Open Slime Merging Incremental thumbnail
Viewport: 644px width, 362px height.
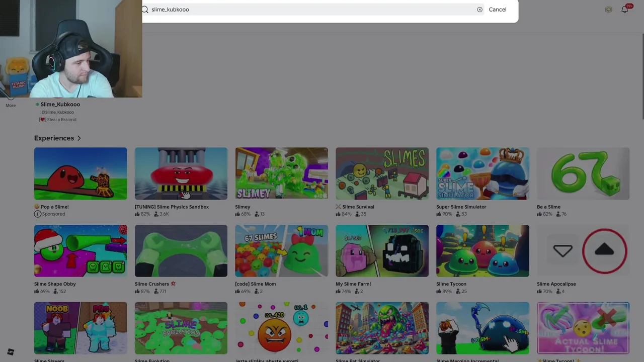482,328
